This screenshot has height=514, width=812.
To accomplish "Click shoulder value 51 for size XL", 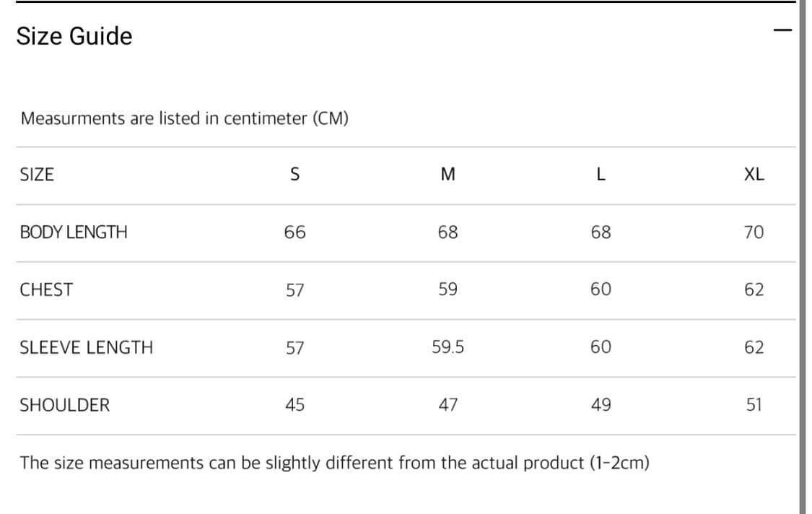I will 754,405.
